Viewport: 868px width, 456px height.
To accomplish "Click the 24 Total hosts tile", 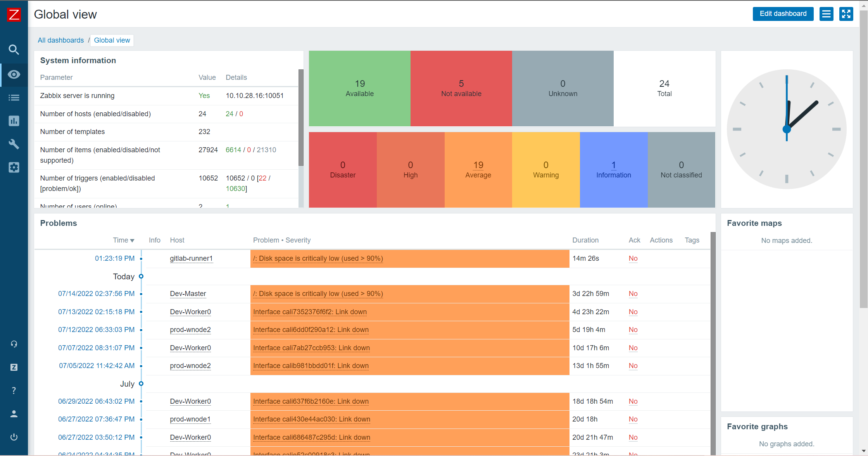I will 664,88.
